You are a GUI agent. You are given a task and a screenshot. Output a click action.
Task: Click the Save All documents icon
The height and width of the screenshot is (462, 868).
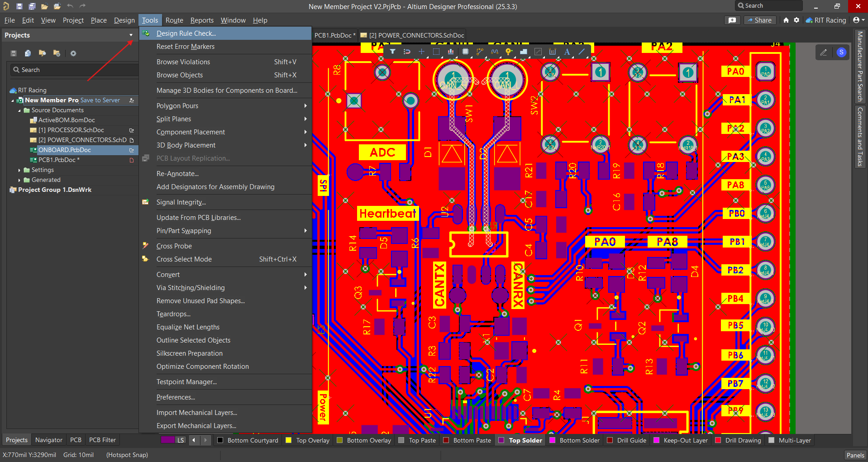coord(32,6)
